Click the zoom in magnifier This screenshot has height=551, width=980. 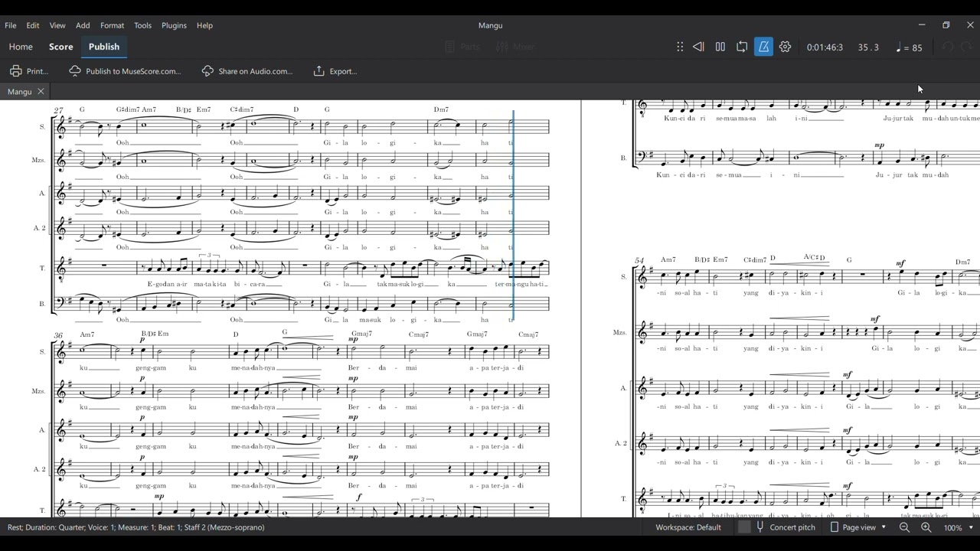[926, 527]
